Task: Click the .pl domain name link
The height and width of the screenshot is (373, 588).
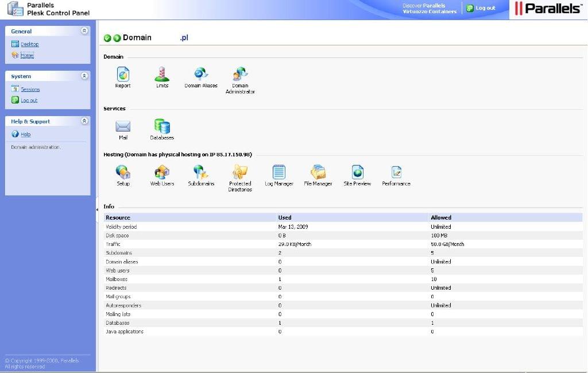Action: click(184, 37)
